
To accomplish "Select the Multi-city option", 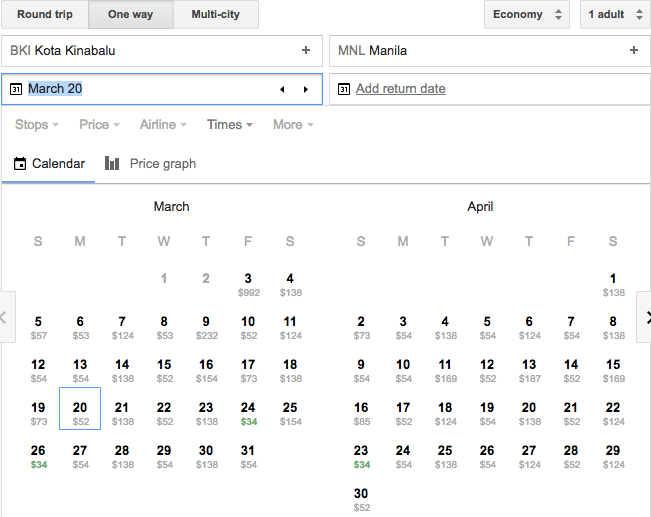I will pos(216,14).
